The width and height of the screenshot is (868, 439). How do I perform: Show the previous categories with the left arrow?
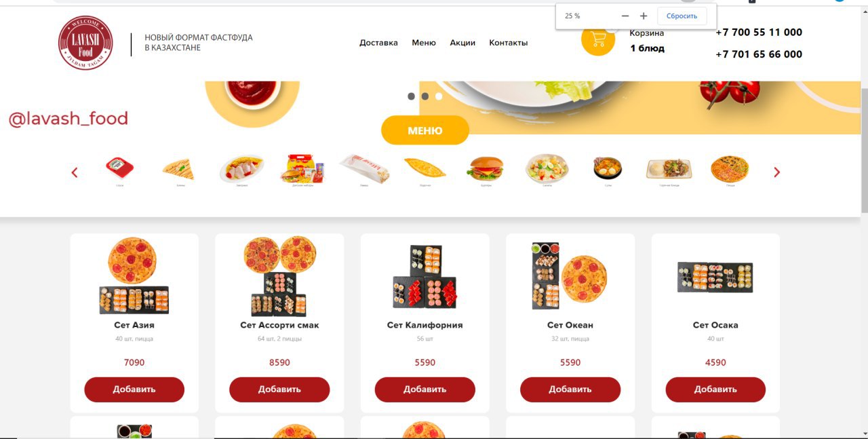(x=75, y=172)
